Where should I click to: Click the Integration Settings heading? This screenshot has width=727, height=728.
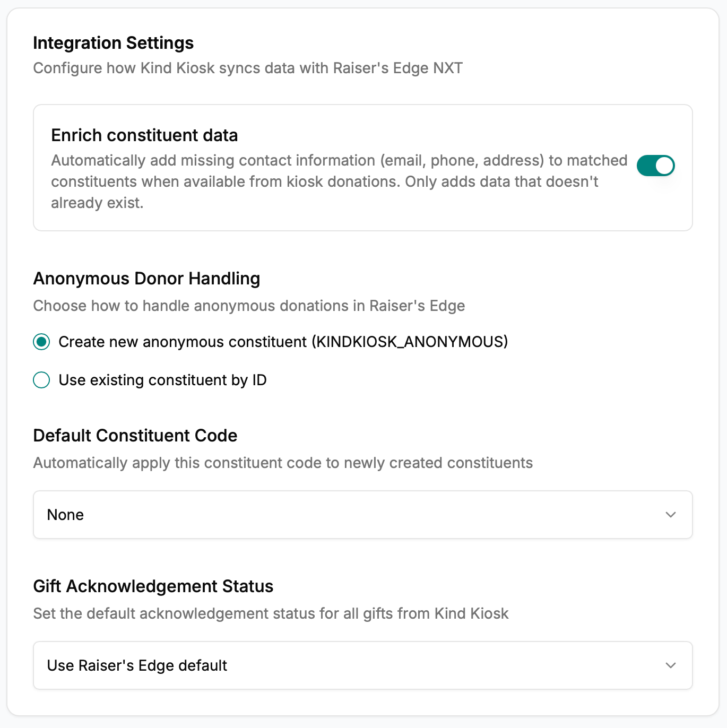(x=113, y=43)
